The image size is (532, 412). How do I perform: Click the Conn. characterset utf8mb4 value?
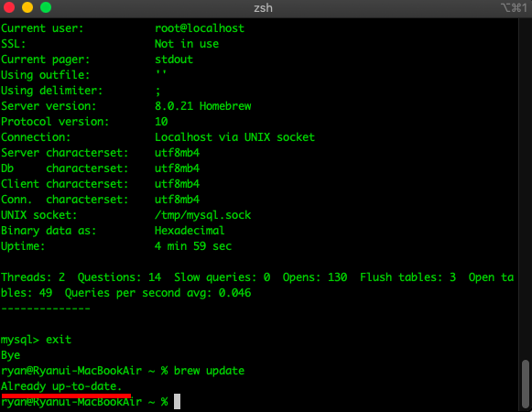pos(177,200)
